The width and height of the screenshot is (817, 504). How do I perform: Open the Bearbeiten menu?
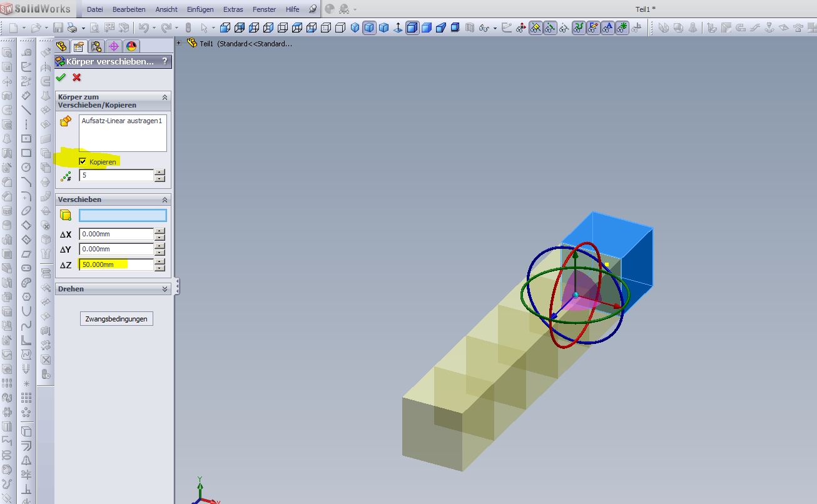129,9
